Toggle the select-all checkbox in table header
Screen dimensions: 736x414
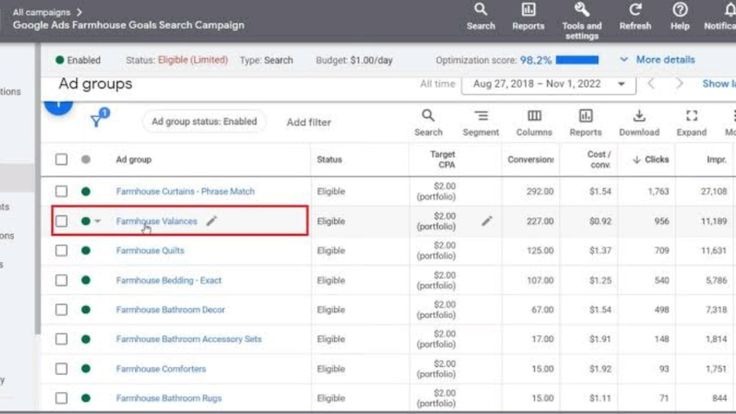62,159
